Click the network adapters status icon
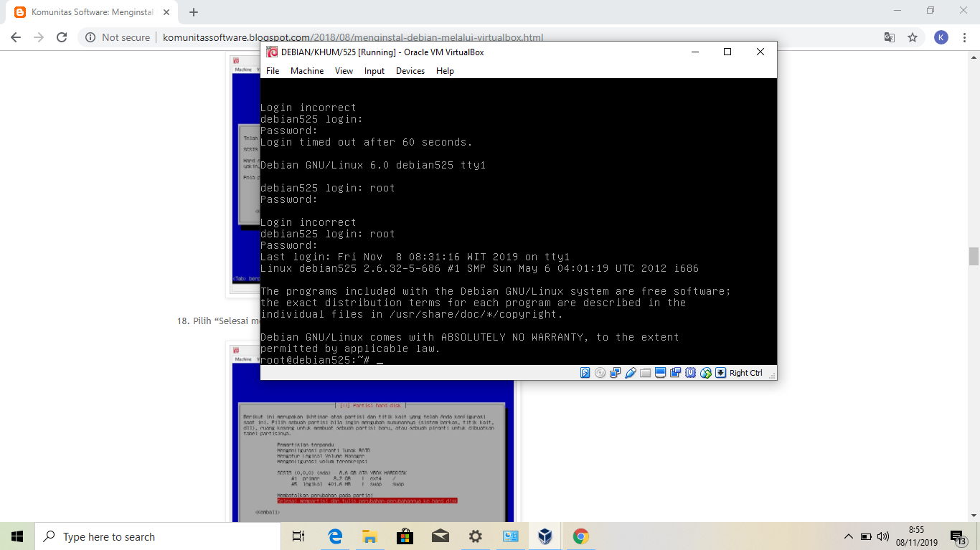 click(x=616, y=373)
